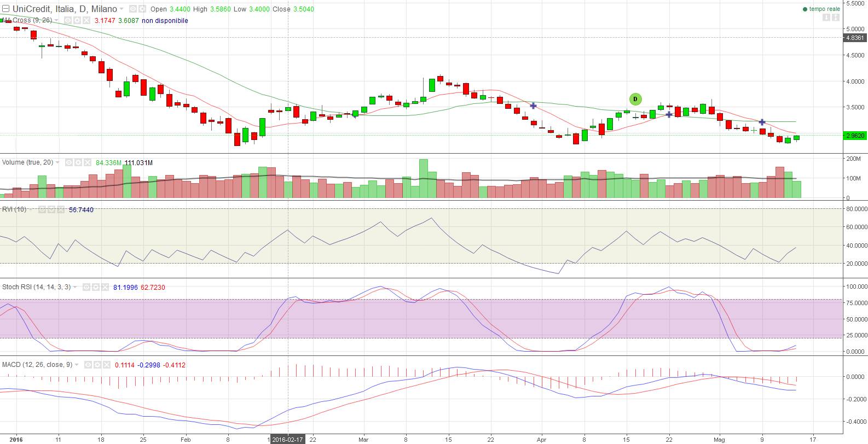The image size is (868, 444).
Task: Open MACD indicator settings gear icon
Action: 97,365
